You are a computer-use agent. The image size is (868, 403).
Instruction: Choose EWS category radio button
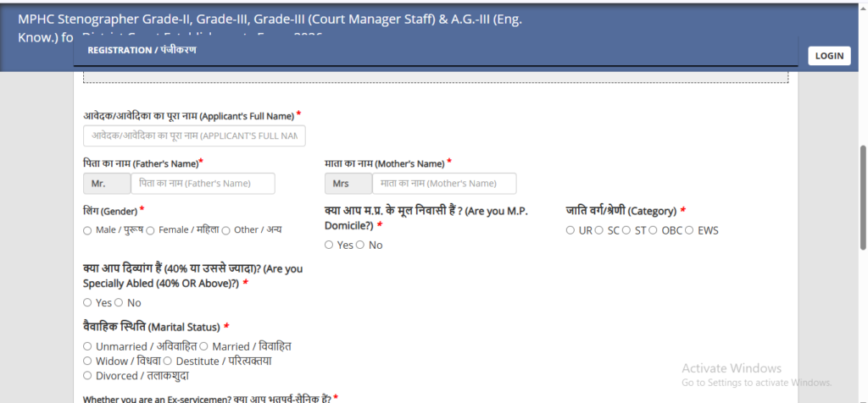pyautogui.click(x=689, y=230)
